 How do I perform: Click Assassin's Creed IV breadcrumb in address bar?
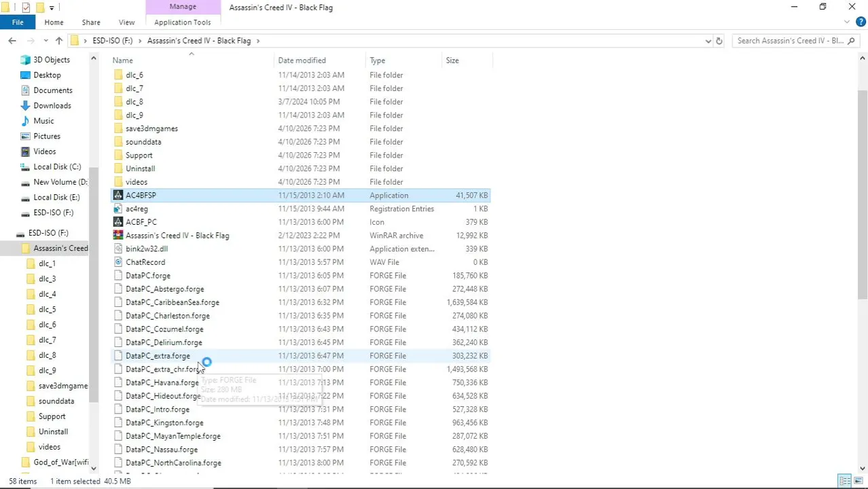[199, 41]
